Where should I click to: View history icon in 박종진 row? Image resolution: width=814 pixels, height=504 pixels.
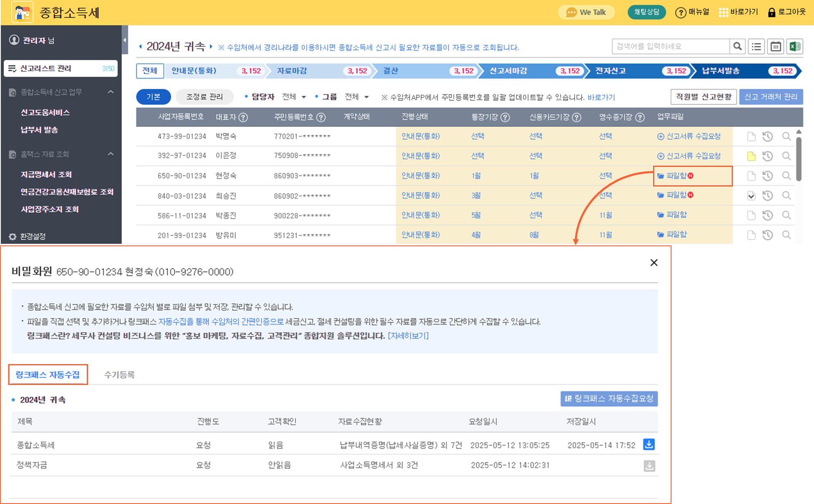click(768, 215)
